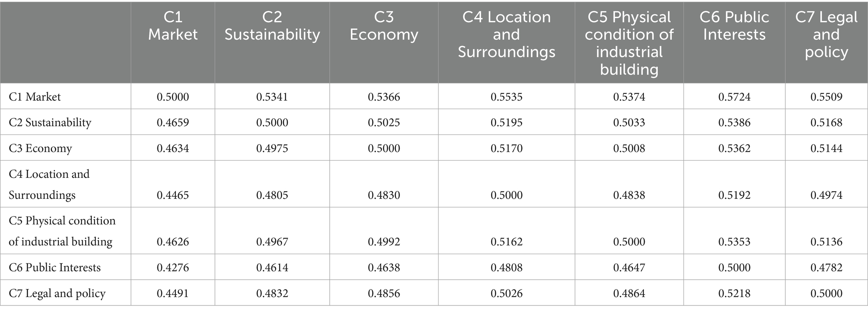Image resolution: width=868 pixels, height=313 pixels.
Task: Select the cell showing 0.4276
Action: pos(173,268)
